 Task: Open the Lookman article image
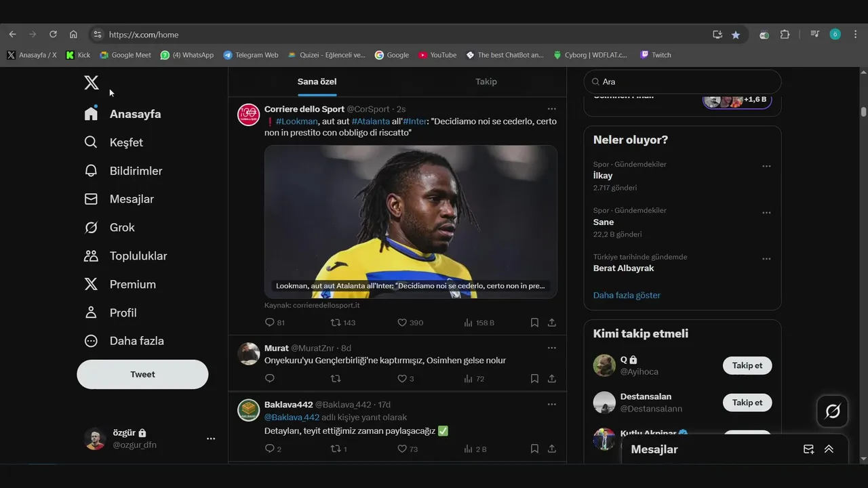click(x=411, y=222)
